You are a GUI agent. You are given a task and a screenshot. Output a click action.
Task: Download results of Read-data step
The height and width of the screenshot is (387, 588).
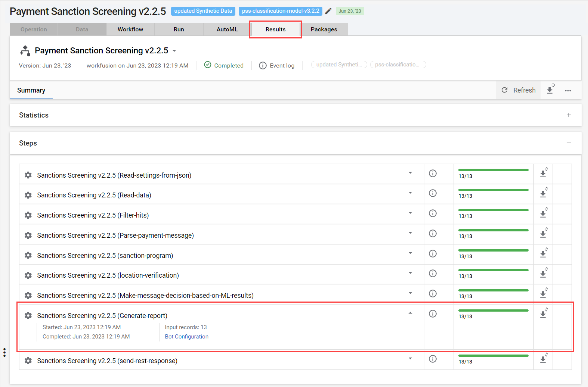pyautogui.click(x=544, y=193)
